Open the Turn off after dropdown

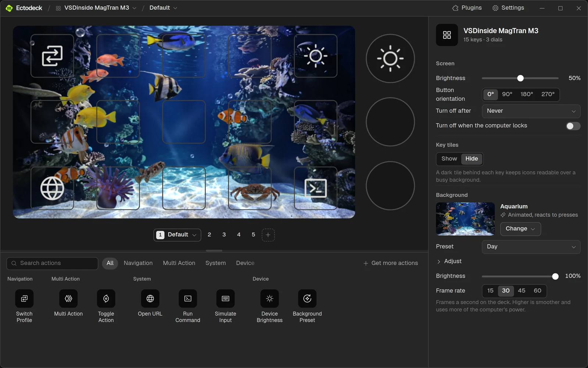point(531,111)
